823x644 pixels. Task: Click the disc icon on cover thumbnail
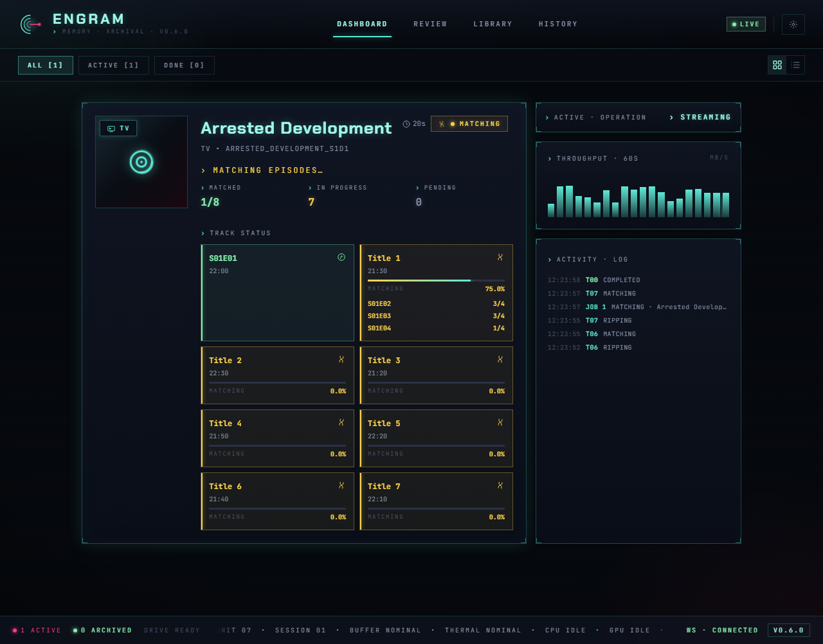(141, 162)
